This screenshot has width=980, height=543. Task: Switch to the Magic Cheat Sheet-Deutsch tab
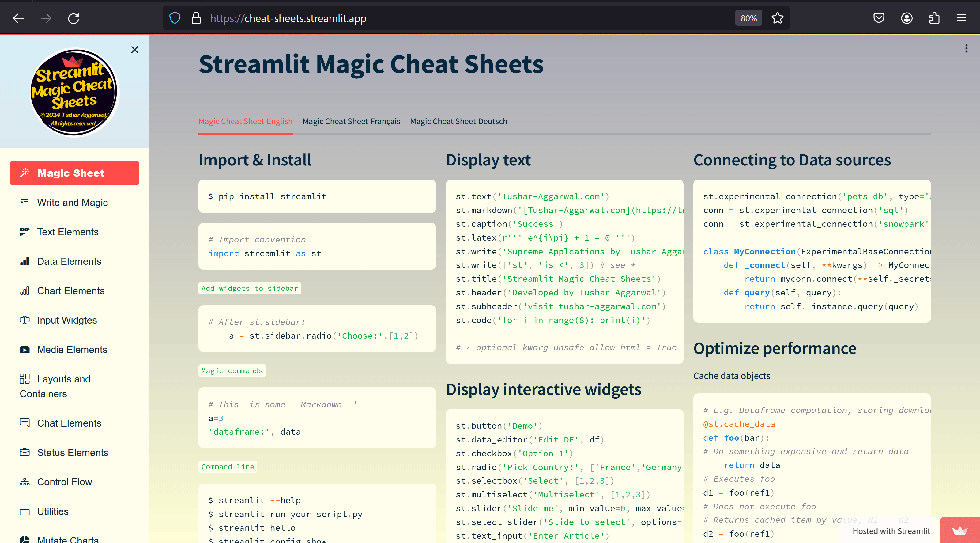tap(458, 121)
